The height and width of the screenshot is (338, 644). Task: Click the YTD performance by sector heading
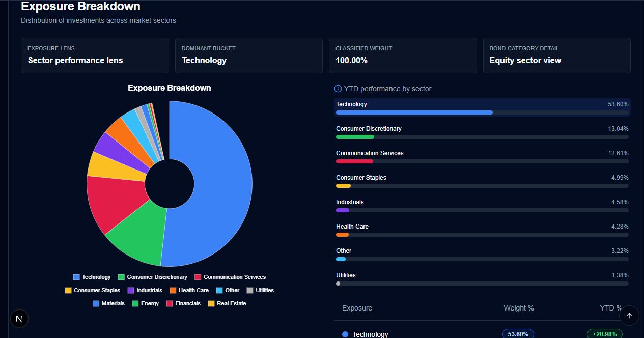387,89
